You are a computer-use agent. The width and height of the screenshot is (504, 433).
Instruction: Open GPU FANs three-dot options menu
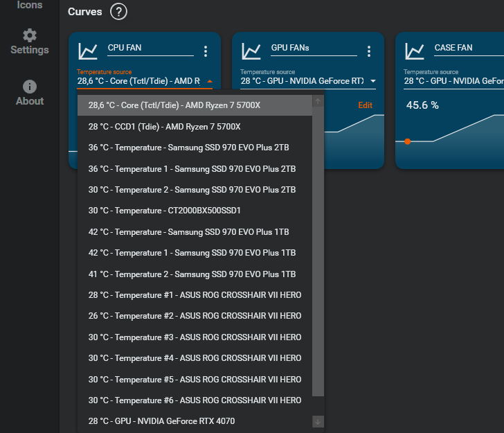coord(369,51)
